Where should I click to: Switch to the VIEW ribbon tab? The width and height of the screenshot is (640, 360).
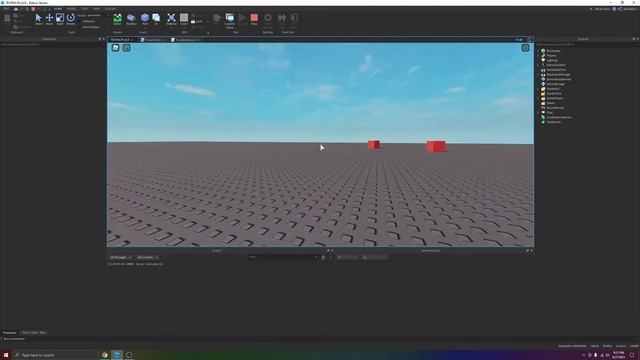[x=96, y=9]
